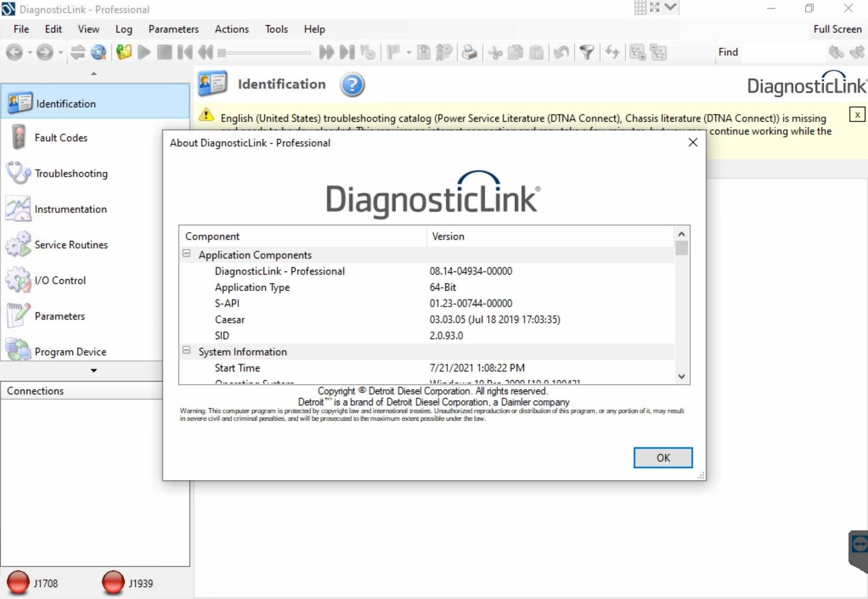Click the About list scroll-down arrow

point(682,376)
